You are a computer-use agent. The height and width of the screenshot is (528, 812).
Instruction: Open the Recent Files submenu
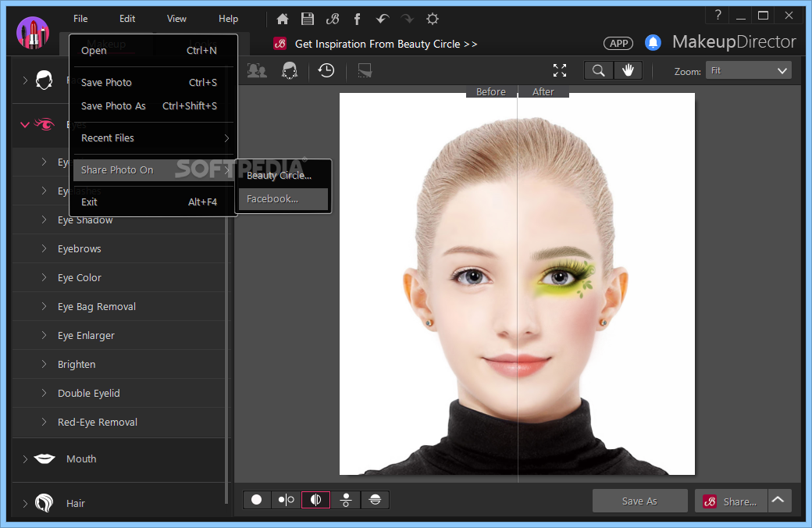[x=154, y=137]
